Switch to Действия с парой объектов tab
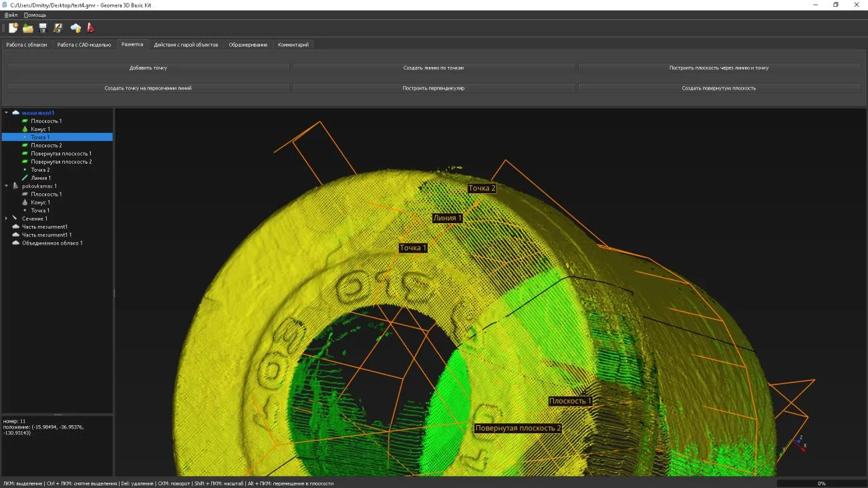 [186, 45]
